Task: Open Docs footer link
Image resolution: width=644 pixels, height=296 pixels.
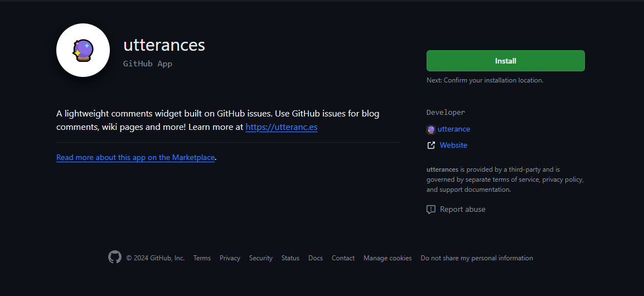Action: point(316,258)
